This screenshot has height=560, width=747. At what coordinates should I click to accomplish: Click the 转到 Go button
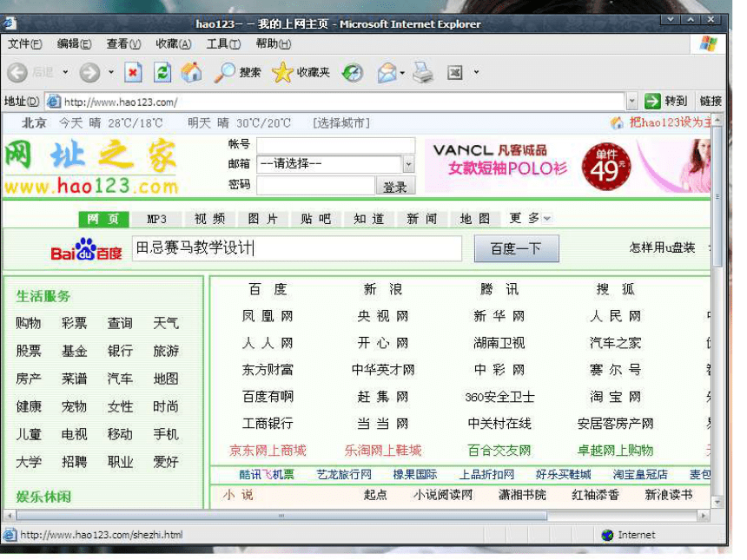666,101
